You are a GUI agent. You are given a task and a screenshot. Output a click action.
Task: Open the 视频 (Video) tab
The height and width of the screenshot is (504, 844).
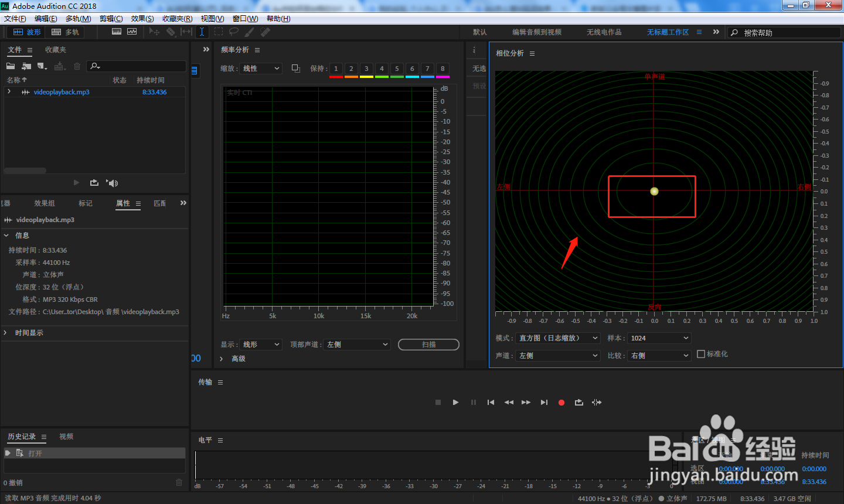pyautogui.click(x=66, y=437)
